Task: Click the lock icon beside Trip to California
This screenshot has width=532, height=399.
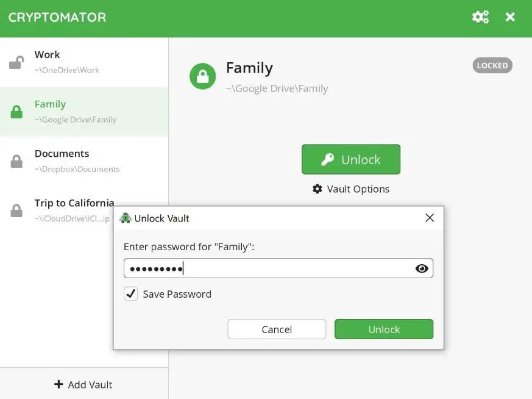Action: coord(16,210)
